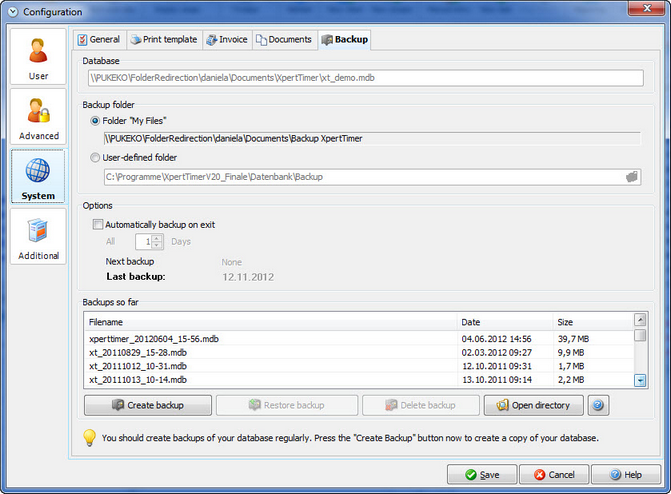Open the User settings section
Viewport: 671px width, 494px height.
[x=38, y=57]
